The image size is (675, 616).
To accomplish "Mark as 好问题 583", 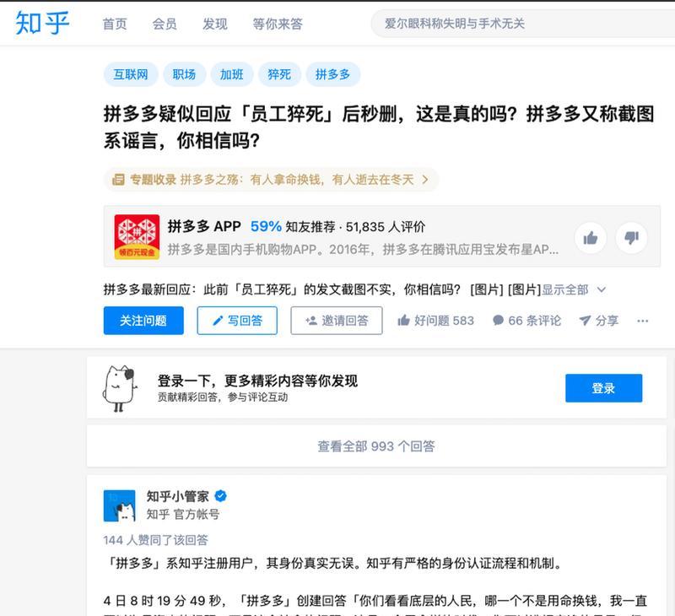I will coord(435,321).
